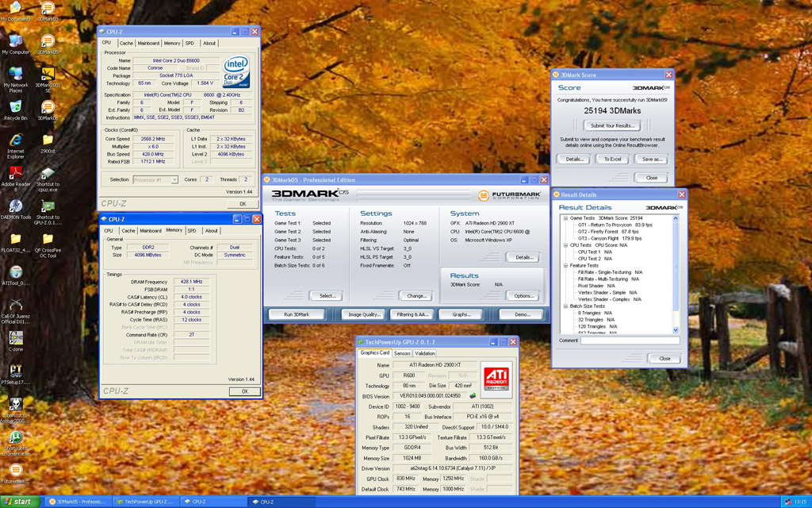Image resolution: width=812 pixels, height=508 pixels.
Task: Open the C-zone desktop shortcut
Action: pyautogui.click(x=16, y=341)
